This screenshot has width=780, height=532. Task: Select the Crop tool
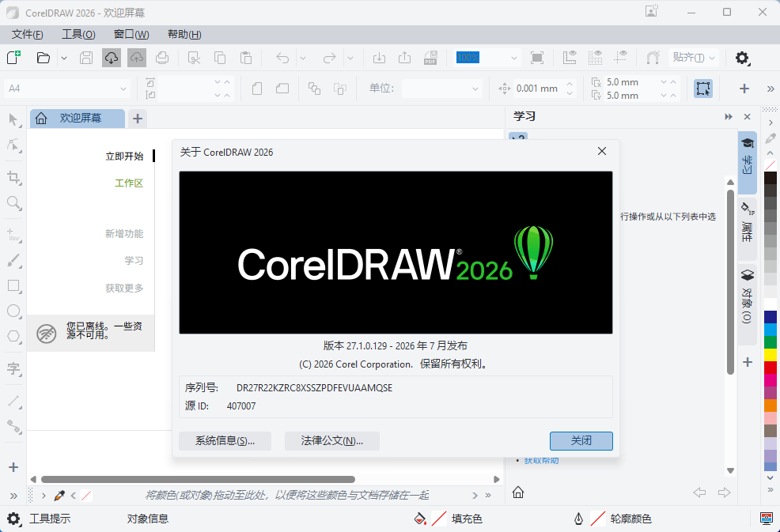tap(14, 178)
